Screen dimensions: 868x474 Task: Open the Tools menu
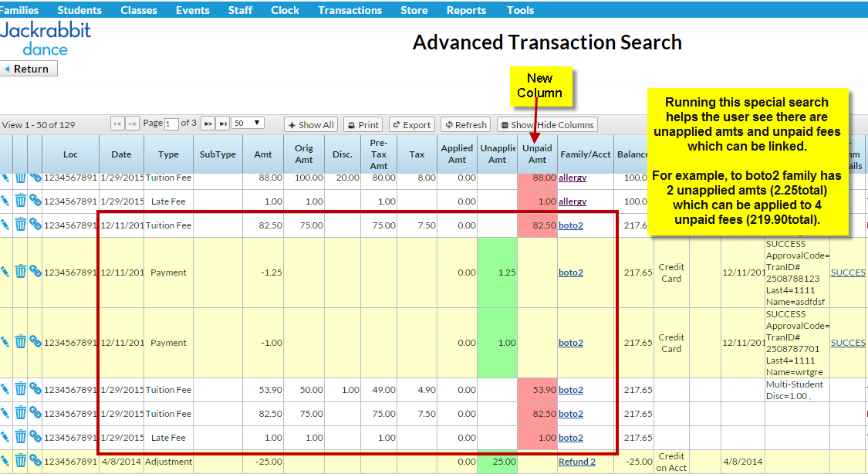[520, 10]
